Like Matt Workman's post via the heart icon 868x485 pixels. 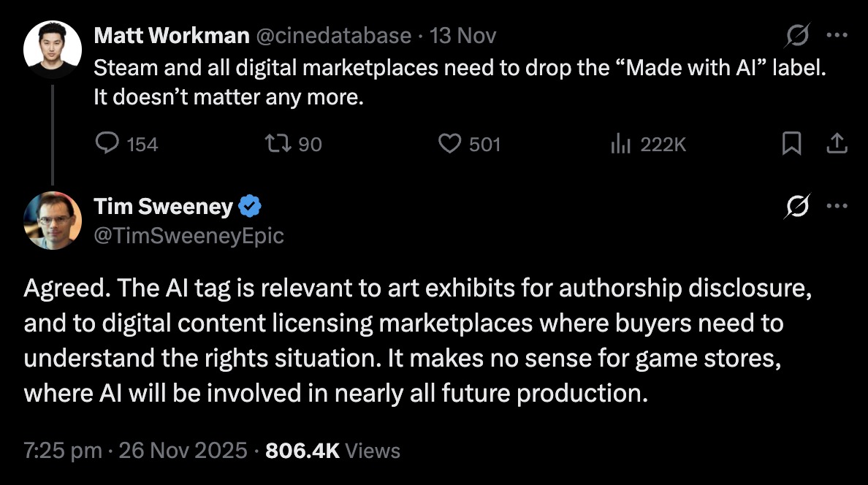[x=449, y=144]
